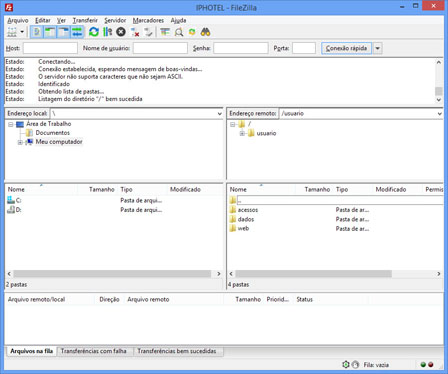
Task: Refresh file and folder lists
Action: pos(94,32)
